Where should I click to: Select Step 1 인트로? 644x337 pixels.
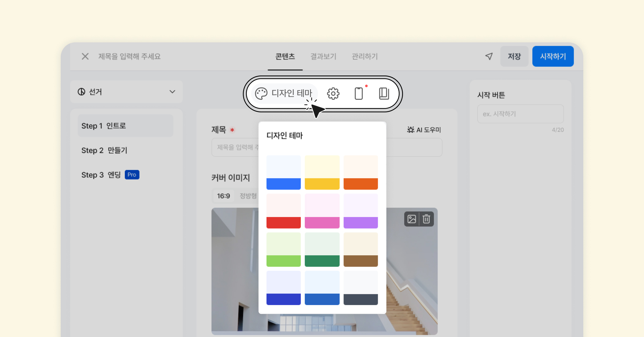pyautogui.click(x=125, y=126)
